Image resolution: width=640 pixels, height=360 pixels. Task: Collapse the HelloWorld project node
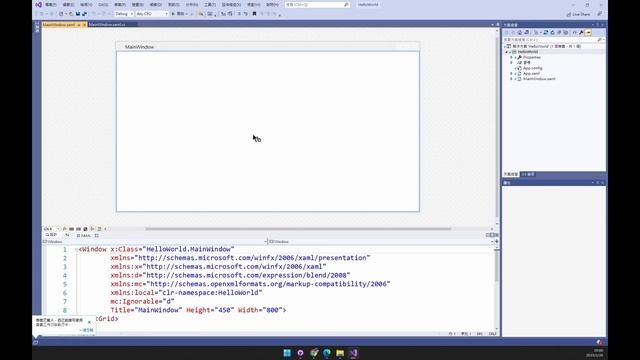pos(506,52)
